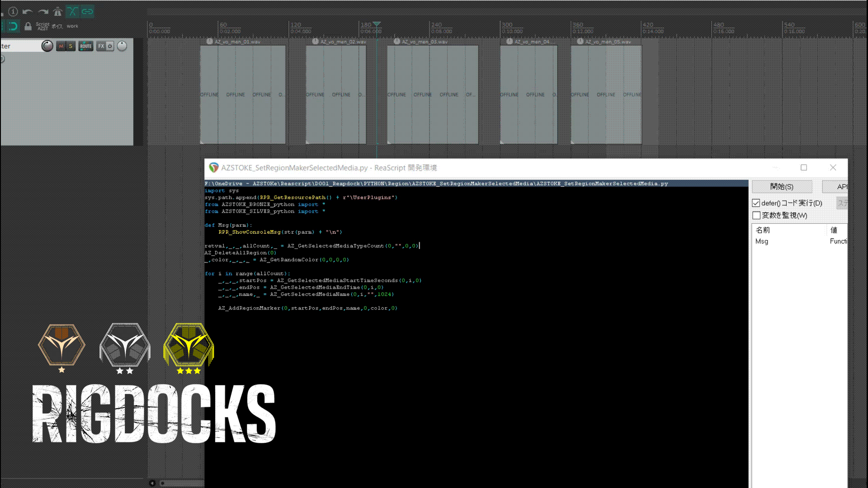Screen dimensions: 868x488
Task: Click icon on AZ_vo_men_01.wav item header
Action: pyautogui.click(x=209, y=42)
